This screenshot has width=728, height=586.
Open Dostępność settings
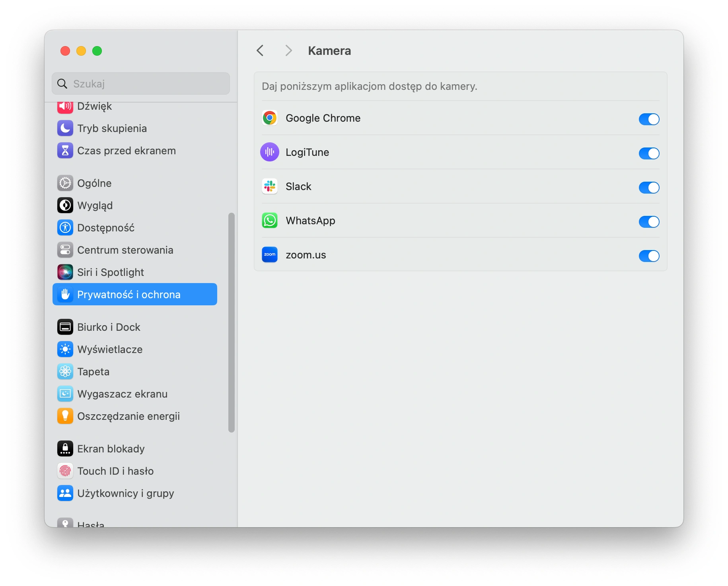pos(135,228)
